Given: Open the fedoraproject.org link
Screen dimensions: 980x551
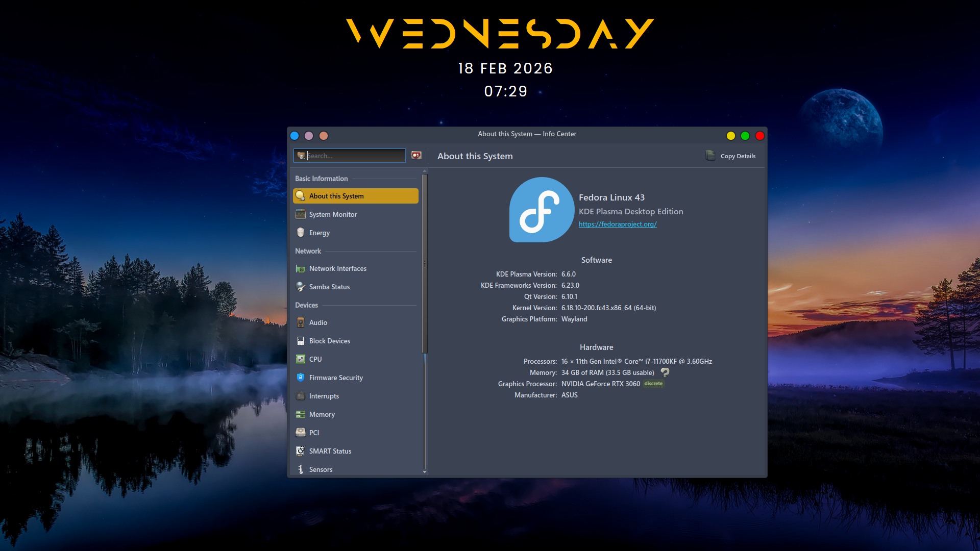Looking at the screenshot, I should [x=618, y=224].
